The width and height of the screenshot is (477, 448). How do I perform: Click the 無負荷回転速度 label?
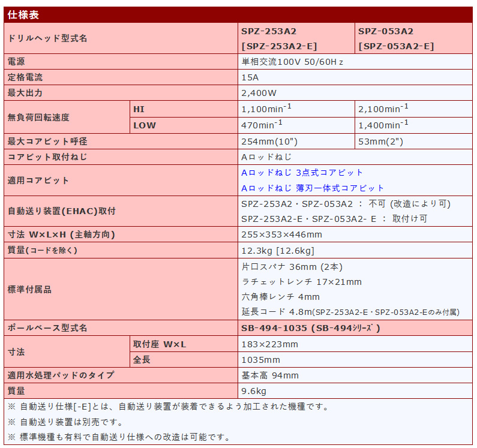(x=38, y=117)
